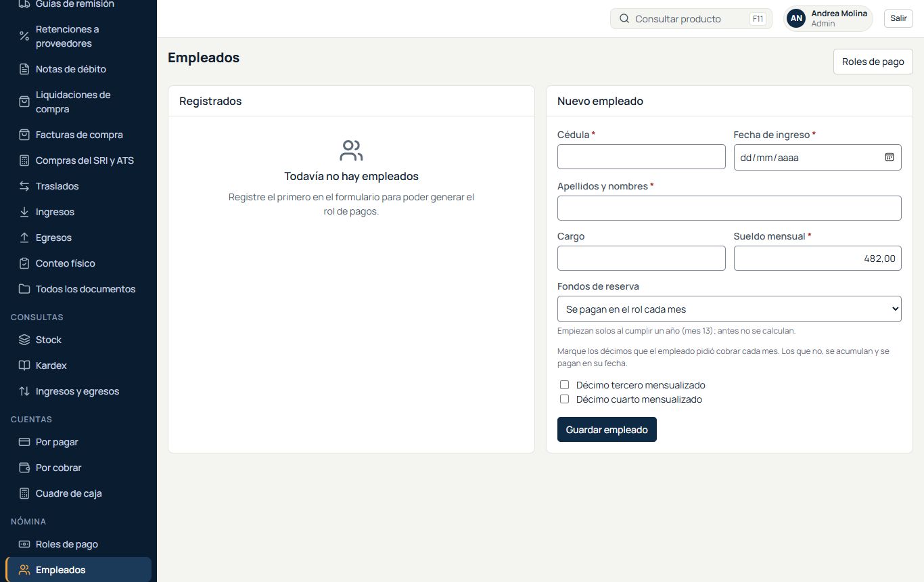Open the Fondos de reserva dropdown
This screenshot has height=582, width=924.
729,309
